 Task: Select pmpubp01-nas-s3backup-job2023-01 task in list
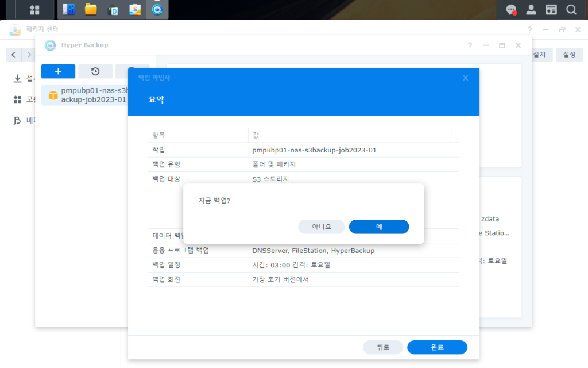(85, 95)
